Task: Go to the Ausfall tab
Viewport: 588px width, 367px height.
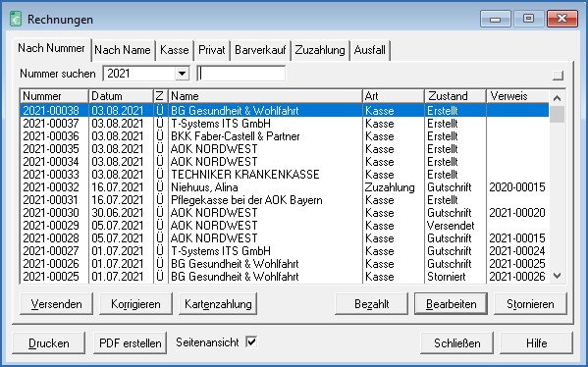Action: point(370,50)
